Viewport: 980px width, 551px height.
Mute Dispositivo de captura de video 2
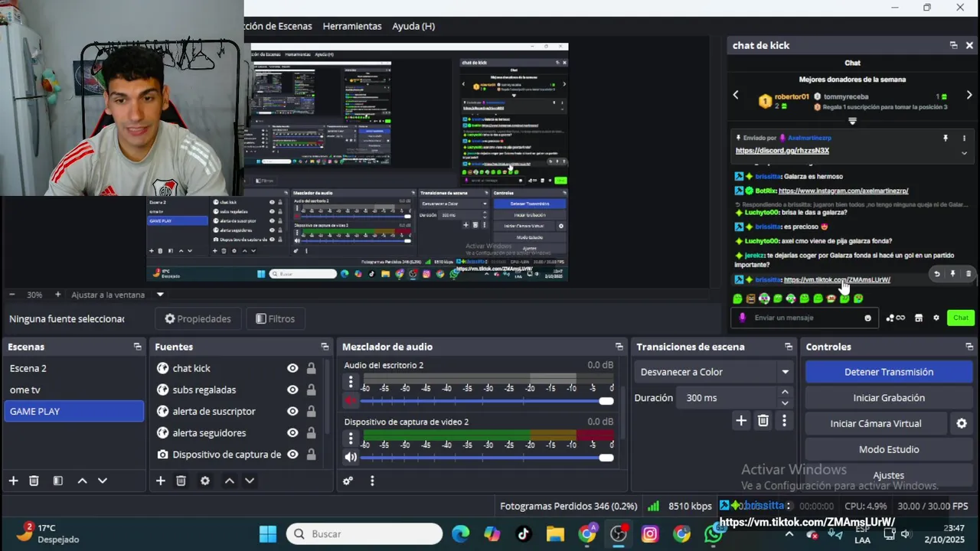pos(351,457)
